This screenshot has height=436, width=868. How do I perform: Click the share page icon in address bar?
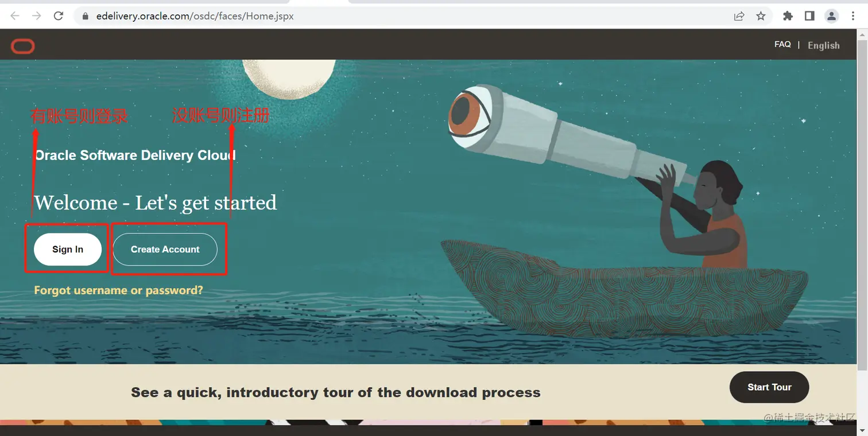(739, 16)
